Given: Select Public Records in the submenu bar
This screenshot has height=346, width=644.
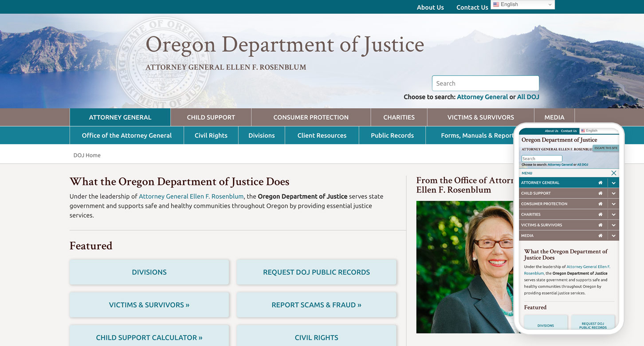Looking at the screenshot, I should coord(393,135).
